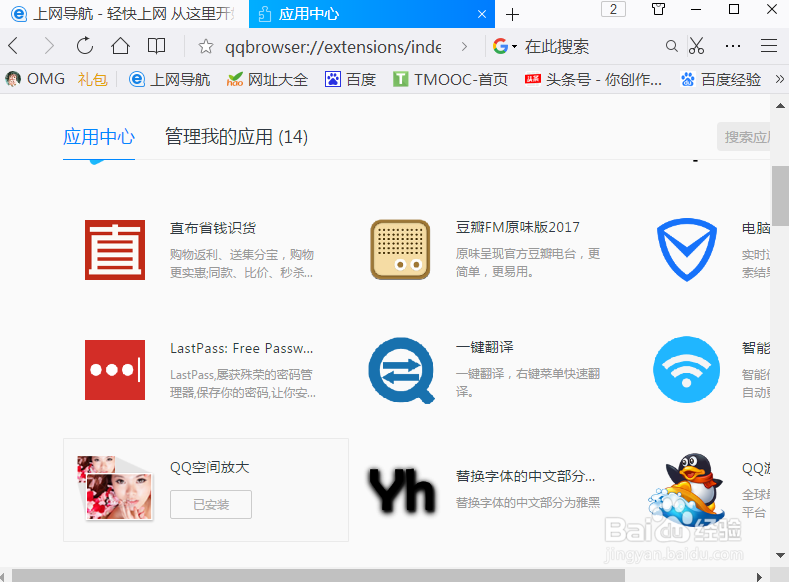Switch to 管理我的应用 (14) tab
Viewport: 789px width, 582px height.
point(236,137)
